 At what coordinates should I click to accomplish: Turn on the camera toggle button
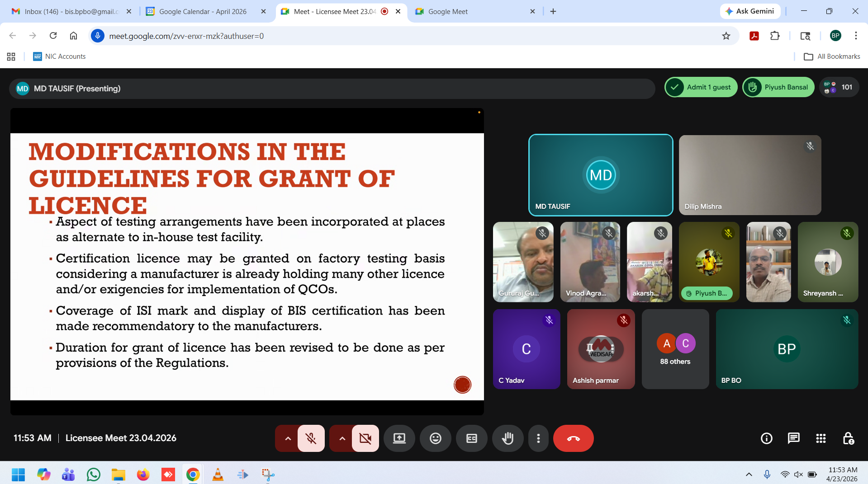[365, 438]
